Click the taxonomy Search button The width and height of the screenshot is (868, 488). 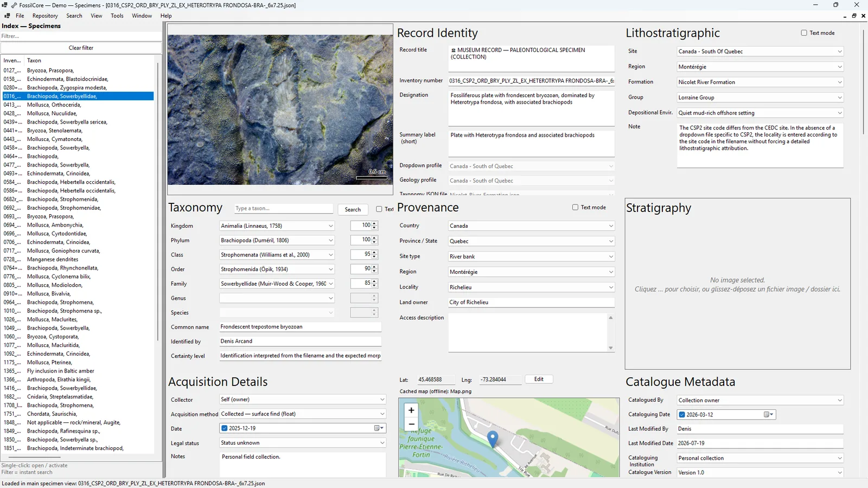pos(353,209)
